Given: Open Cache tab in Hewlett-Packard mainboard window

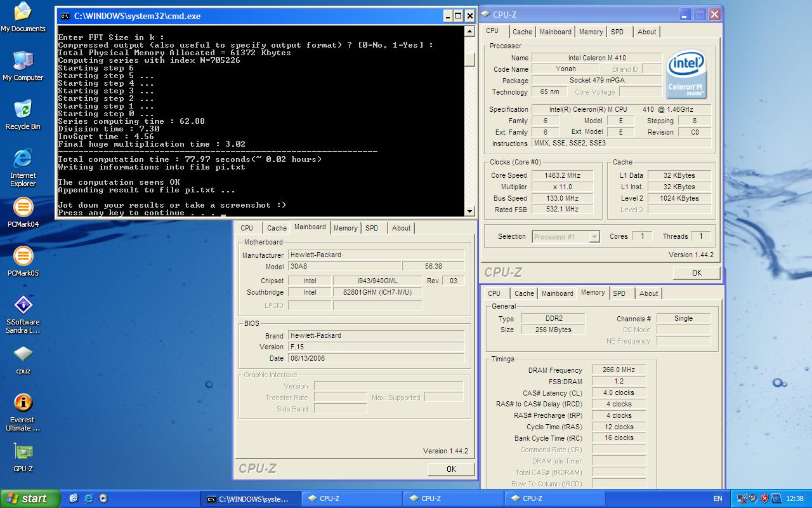Looking at the screenshot, I should [x=277, y=228].
